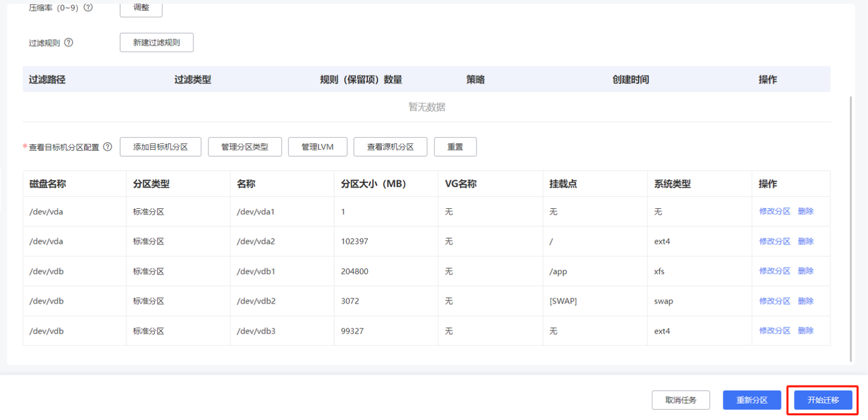
Task: Click the 新建过滤规则 button
Action: [157, 43]
